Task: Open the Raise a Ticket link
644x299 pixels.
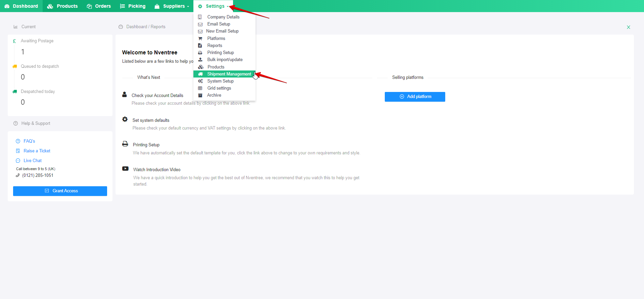Action: (x=37, y=151)
